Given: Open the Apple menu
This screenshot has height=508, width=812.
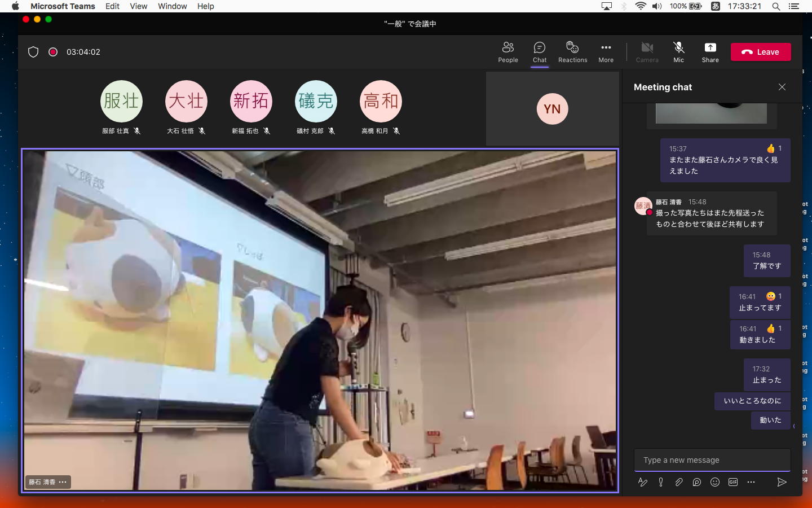Looking at the screenshot, I should pos(15,6).
